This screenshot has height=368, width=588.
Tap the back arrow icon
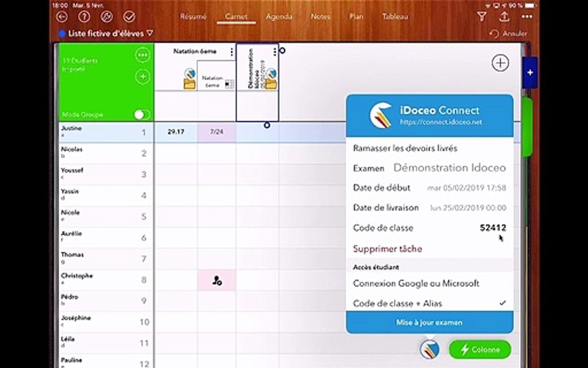(x=62, y=16)
